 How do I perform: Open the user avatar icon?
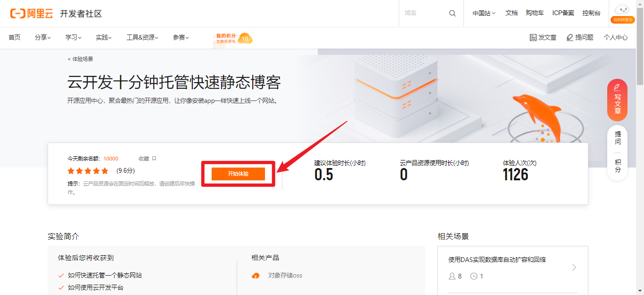(622, 9)
